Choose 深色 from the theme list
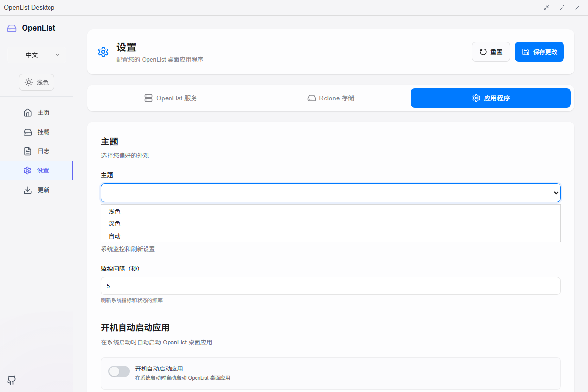 (x=115, y=224)
